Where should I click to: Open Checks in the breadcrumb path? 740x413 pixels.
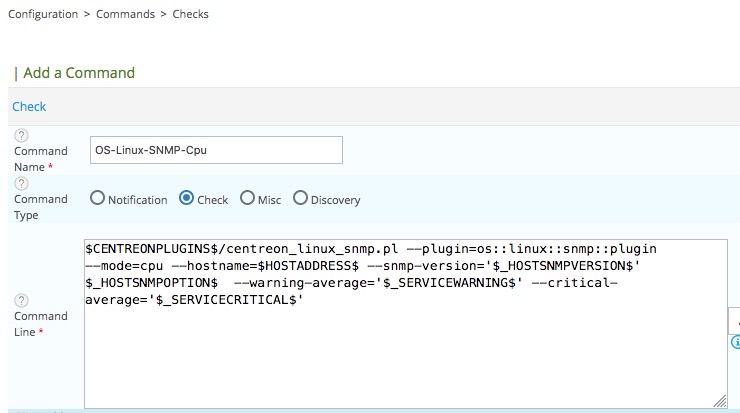189,15
